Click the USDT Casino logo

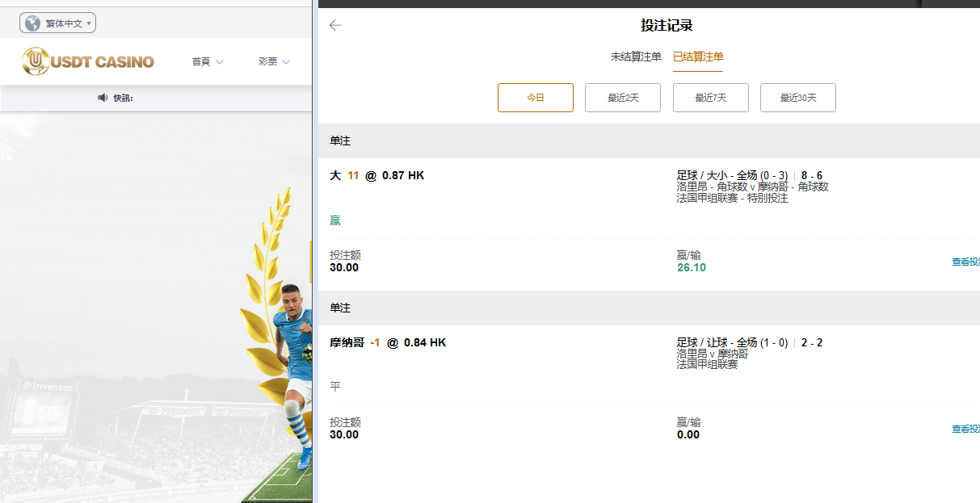click(88, 61)
